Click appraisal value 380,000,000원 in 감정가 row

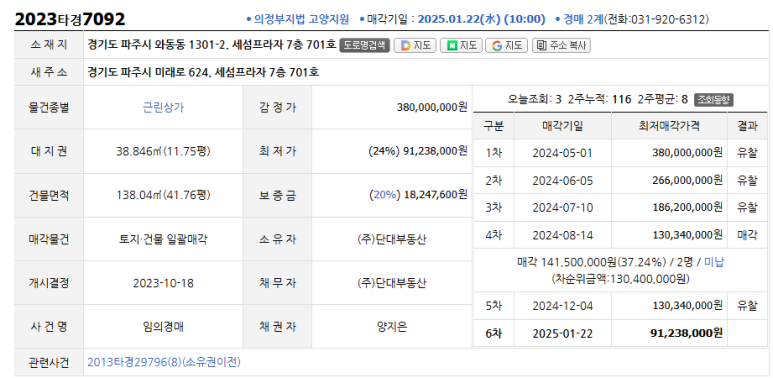point(432,107)
